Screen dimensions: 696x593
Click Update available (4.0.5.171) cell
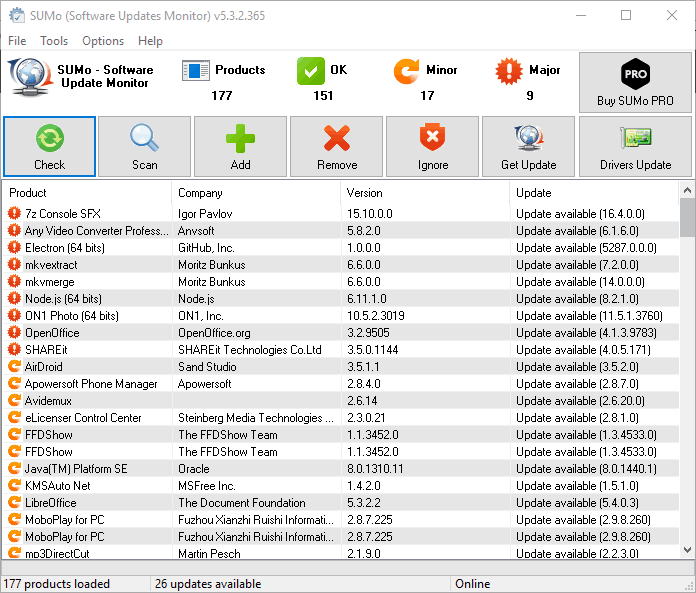[583, 349]
